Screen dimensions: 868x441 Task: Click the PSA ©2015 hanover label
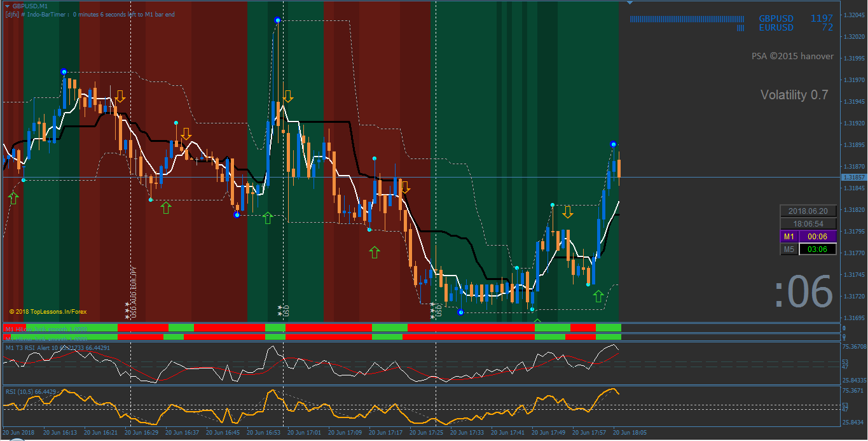[x=792, y=56]
